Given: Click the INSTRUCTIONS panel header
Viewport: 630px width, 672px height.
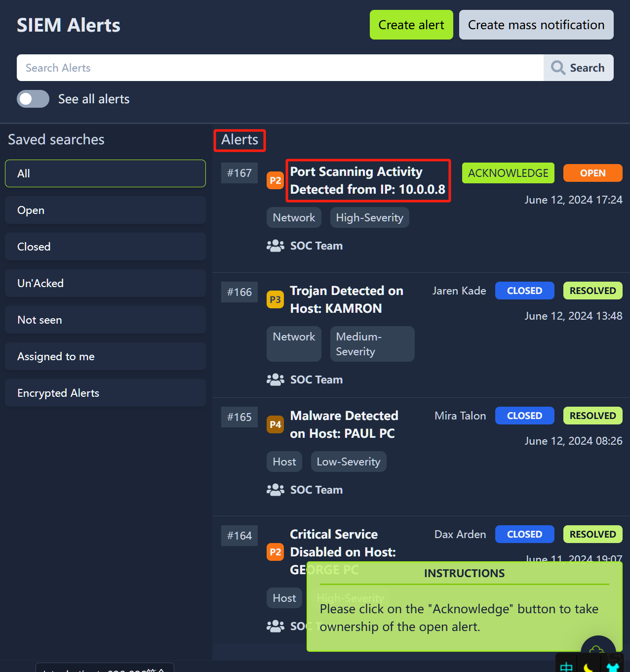Looking at the screenshot, I should coord(464,573).
